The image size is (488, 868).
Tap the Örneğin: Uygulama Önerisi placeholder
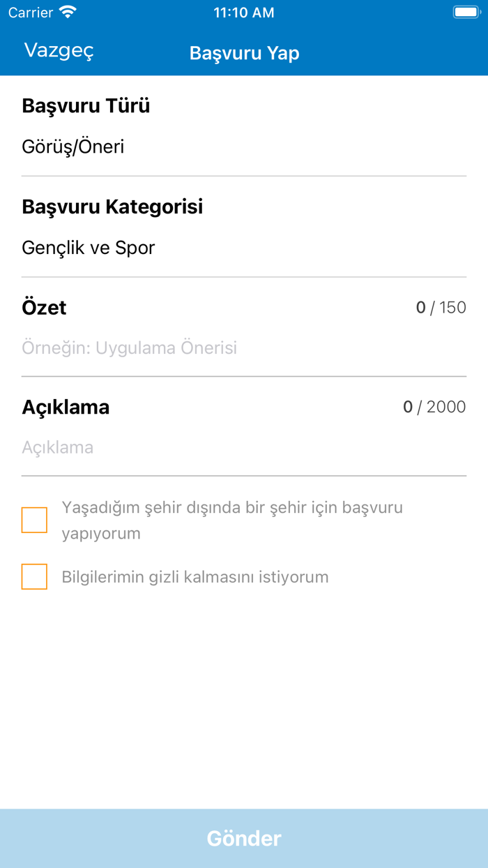click(130, 347)
